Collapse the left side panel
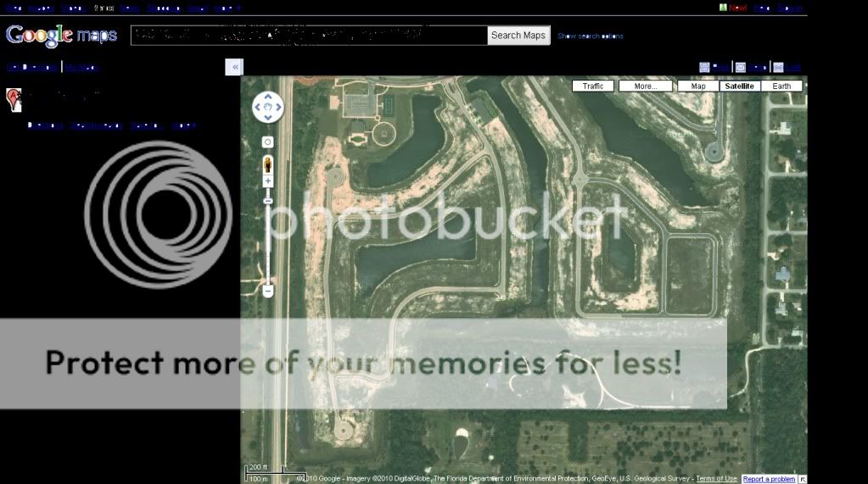 234,67
